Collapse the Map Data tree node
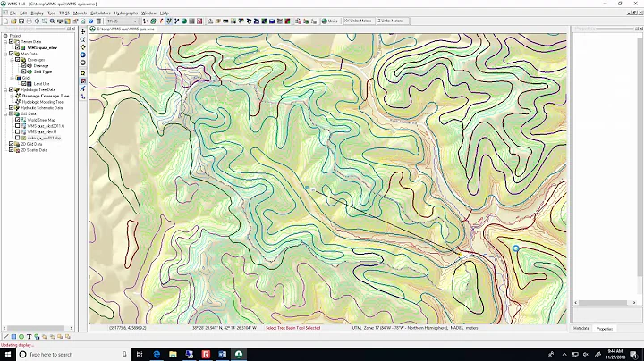Image resolution: width=644 pixels, height=361 pixels. tap(5, 54)
